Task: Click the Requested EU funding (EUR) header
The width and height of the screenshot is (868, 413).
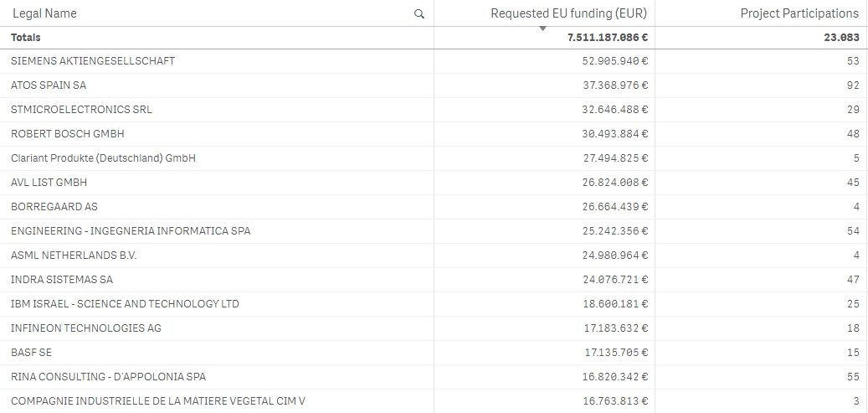Action: (568, 13)
